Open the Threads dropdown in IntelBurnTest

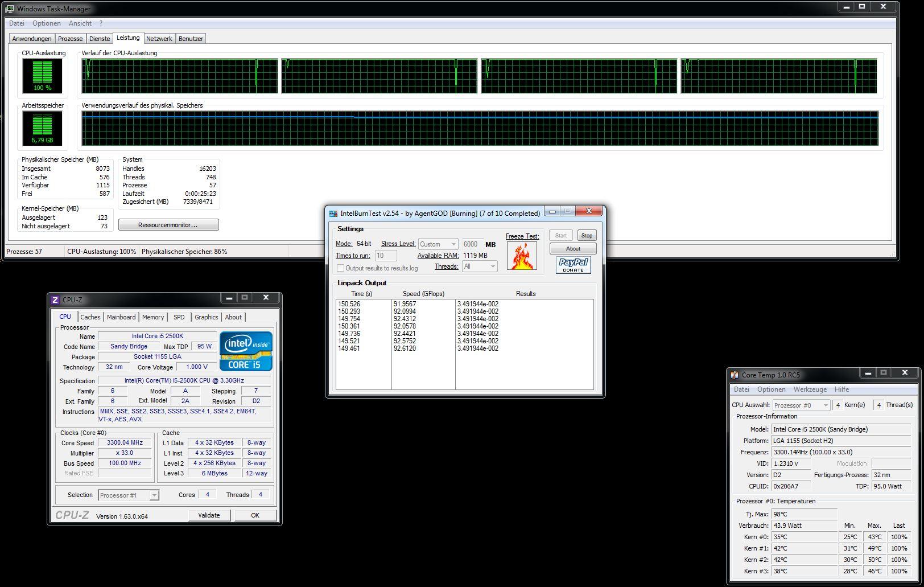[x=480, y=266]
